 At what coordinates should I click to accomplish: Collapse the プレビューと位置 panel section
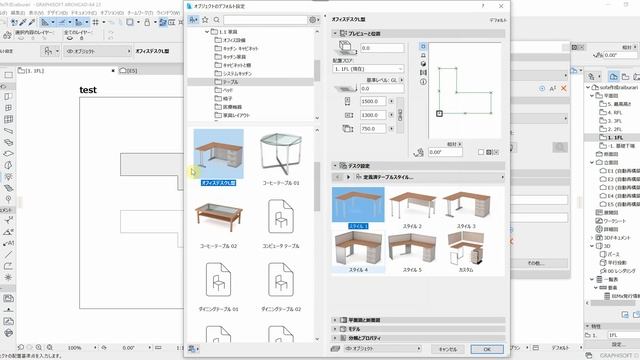point(335,33)
